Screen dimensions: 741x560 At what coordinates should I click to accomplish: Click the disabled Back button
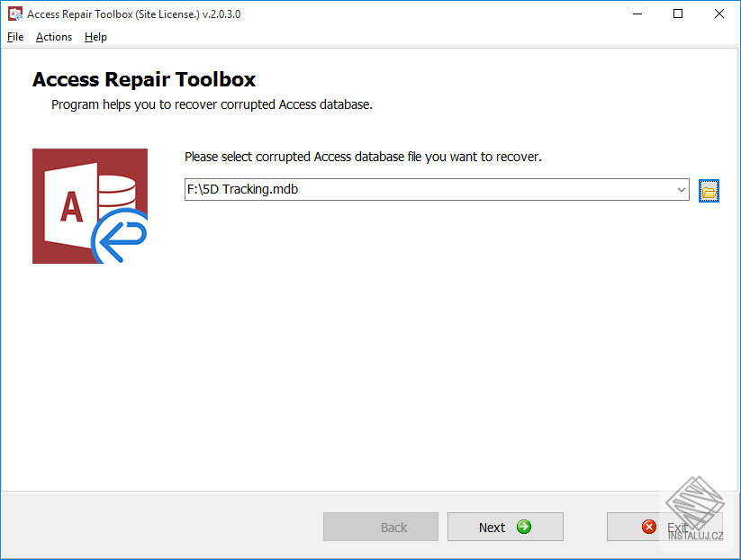pyautogui.click(x=380, y=527)
